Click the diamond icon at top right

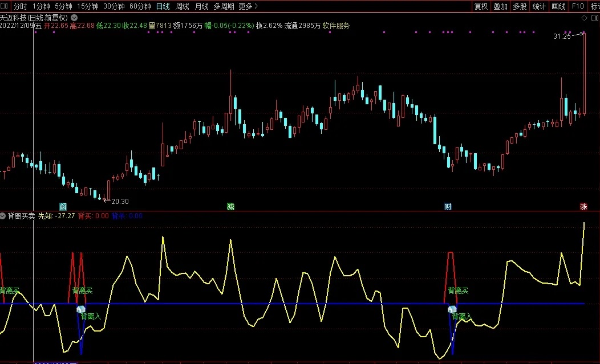[x=584, y=18]
